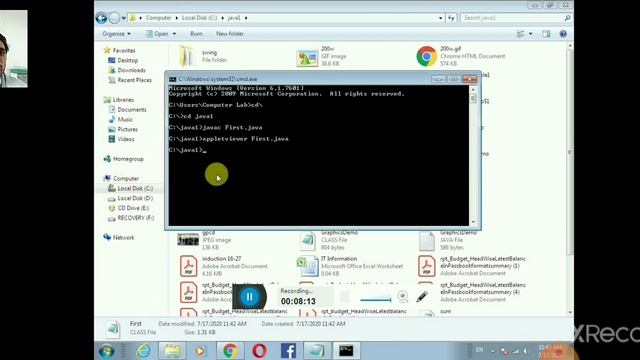
Task: Adjust the recorder volume slider
Action: [376, 300]
